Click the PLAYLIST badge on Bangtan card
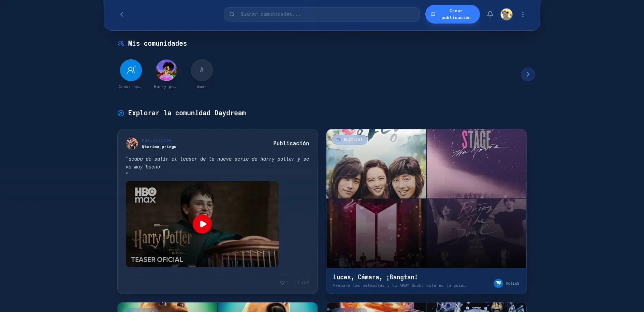Viewport: 644px width, 312px height. click(350, 140)
